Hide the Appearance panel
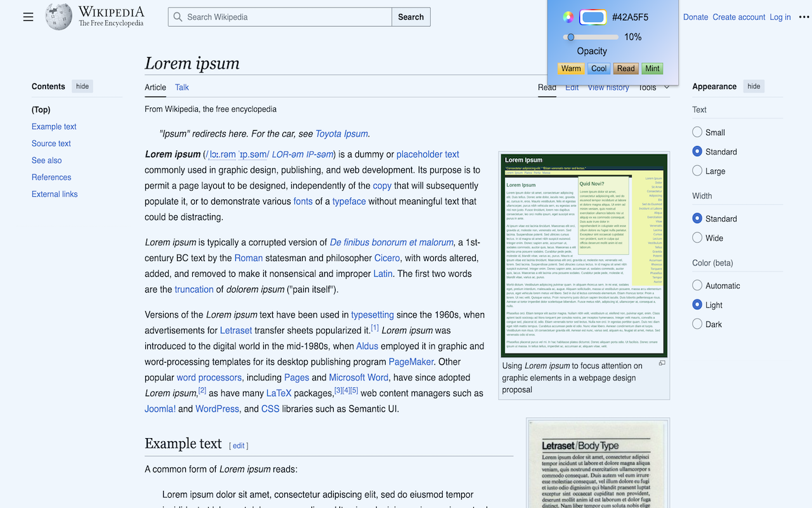The width and height of the screenshot is (812, 508). point(754,86)
